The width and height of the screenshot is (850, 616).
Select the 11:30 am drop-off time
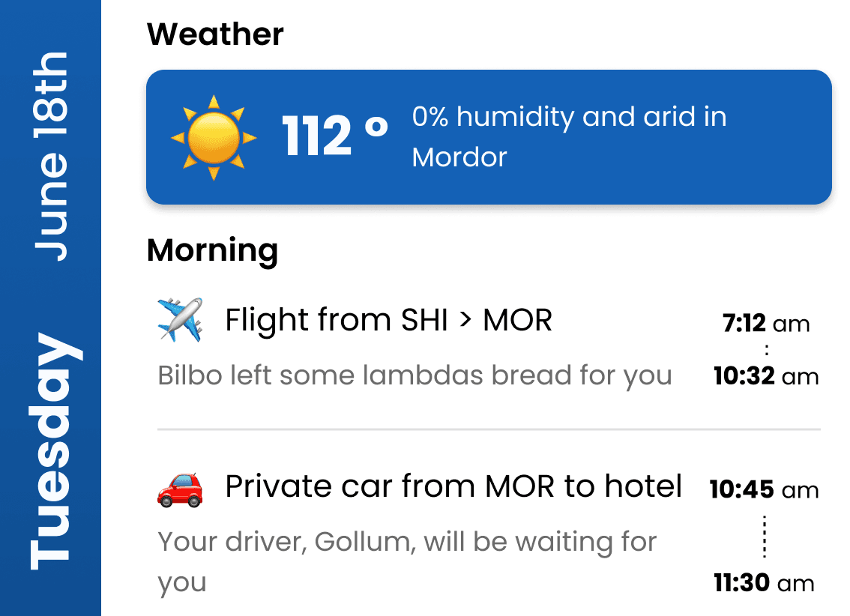pos(764,583)
